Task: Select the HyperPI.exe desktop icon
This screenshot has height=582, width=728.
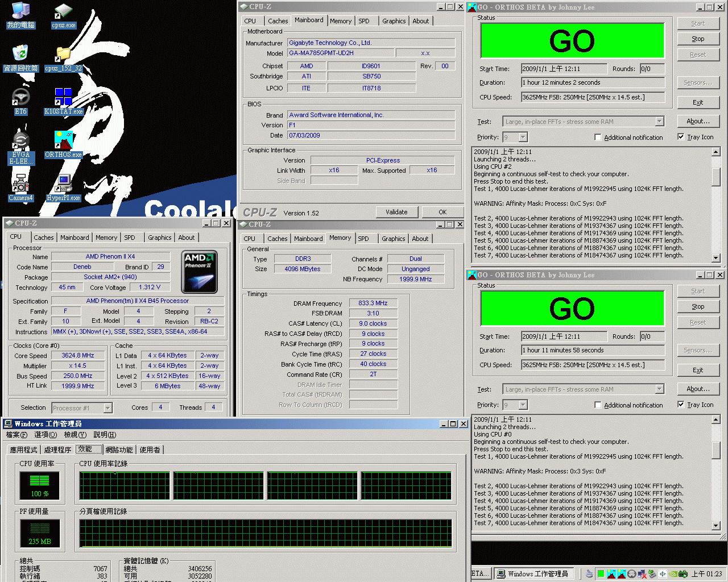Action: point(63,188)
